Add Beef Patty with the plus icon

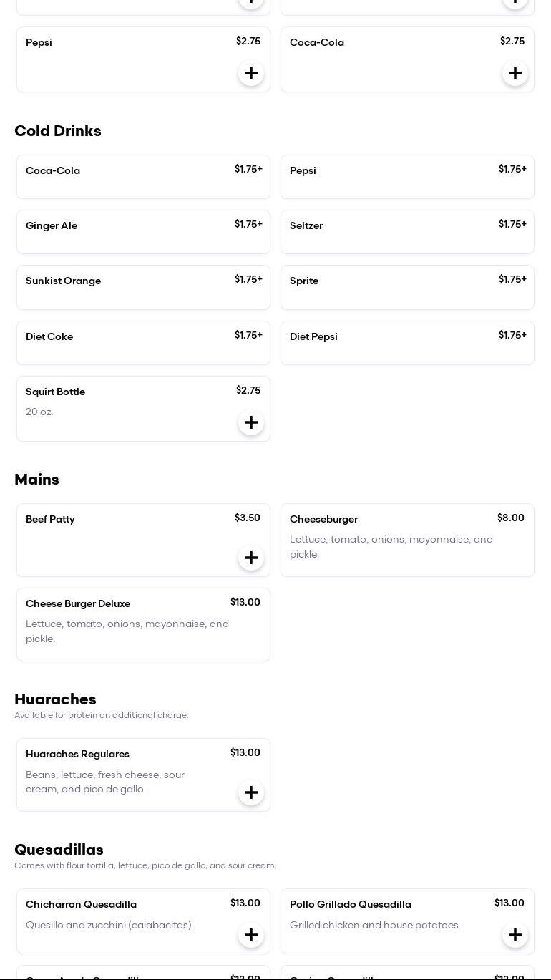pyautogui.click(x=251, y=558)
